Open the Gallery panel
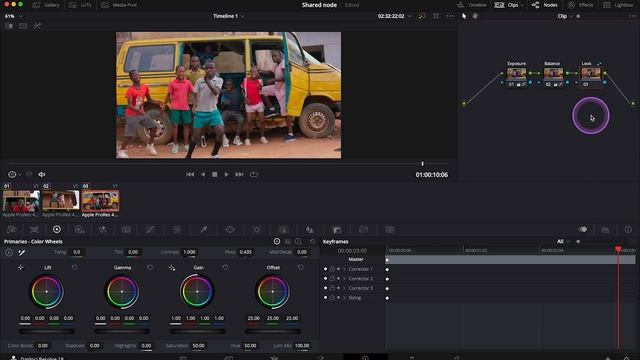Viewport: 640px width, 360px height. click(46, 5)
